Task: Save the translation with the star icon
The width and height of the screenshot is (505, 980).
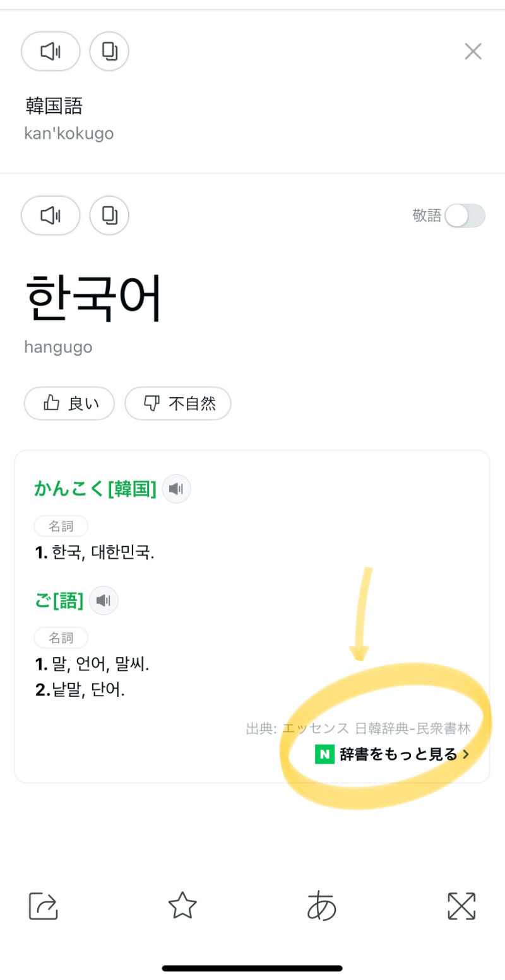Action: 182,906
